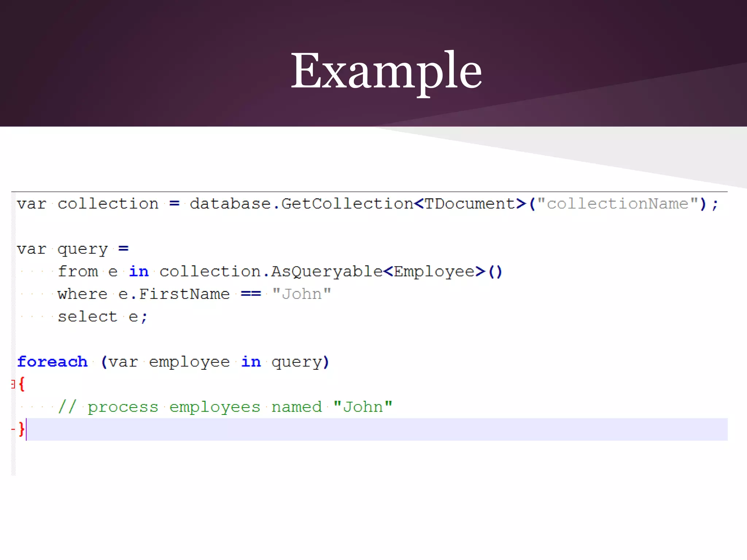This screenshot has width=747, height=560.
Task: Click the "GetCollection" method call
Action: [347, 204]
